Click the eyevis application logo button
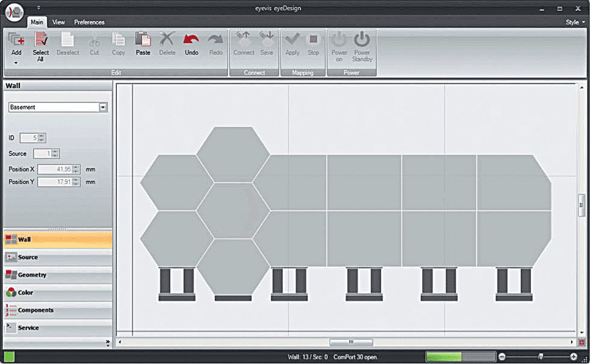The width and height of the screenshot is (590, 364). click(x=13, y=13)
